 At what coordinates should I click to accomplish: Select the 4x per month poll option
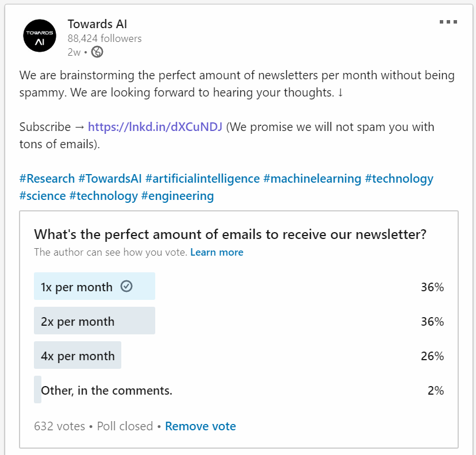78,356
